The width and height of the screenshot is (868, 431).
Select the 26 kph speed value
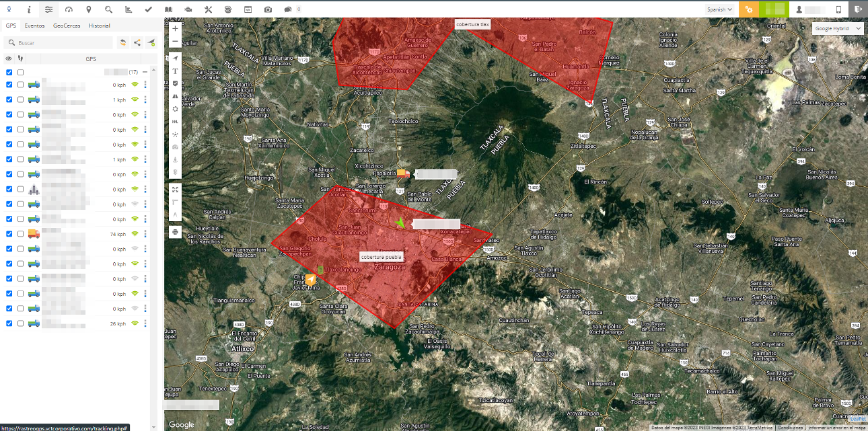click(x=119, y=323)
